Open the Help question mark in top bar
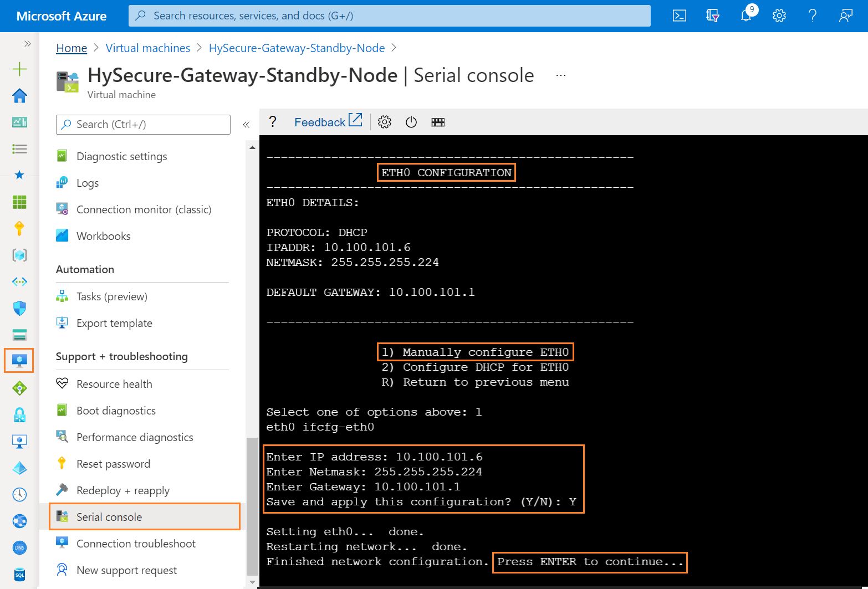 click(x=813, y=16)
